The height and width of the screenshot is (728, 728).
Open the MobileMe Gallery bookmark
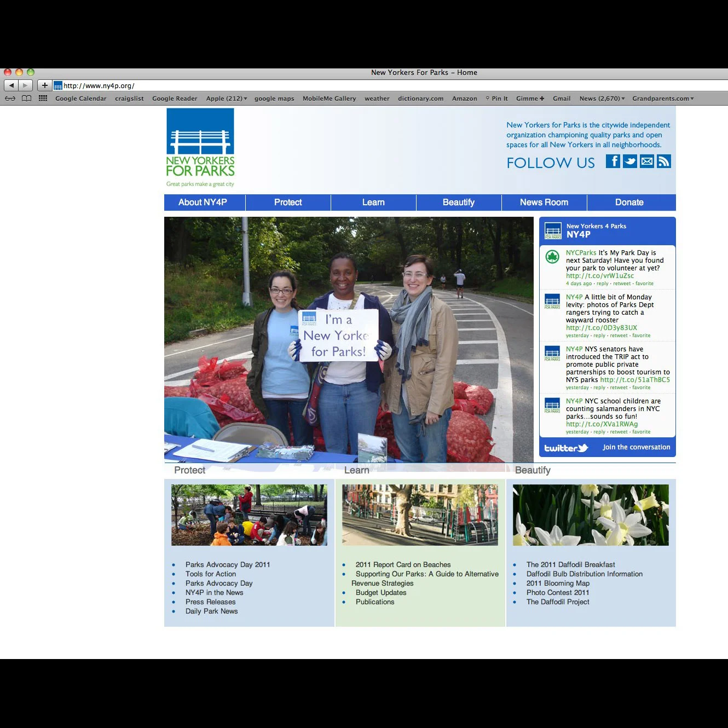click(x=330, y=99)
